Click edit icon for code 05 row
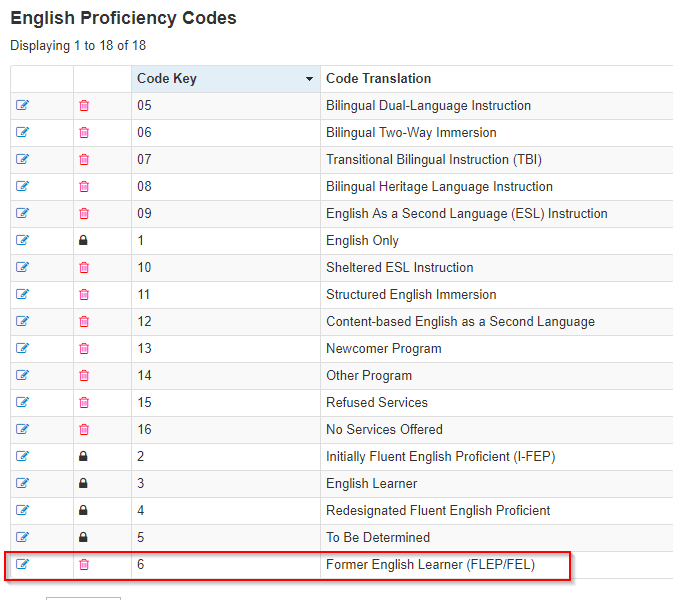The image size is (673, 600). [23, 105]
